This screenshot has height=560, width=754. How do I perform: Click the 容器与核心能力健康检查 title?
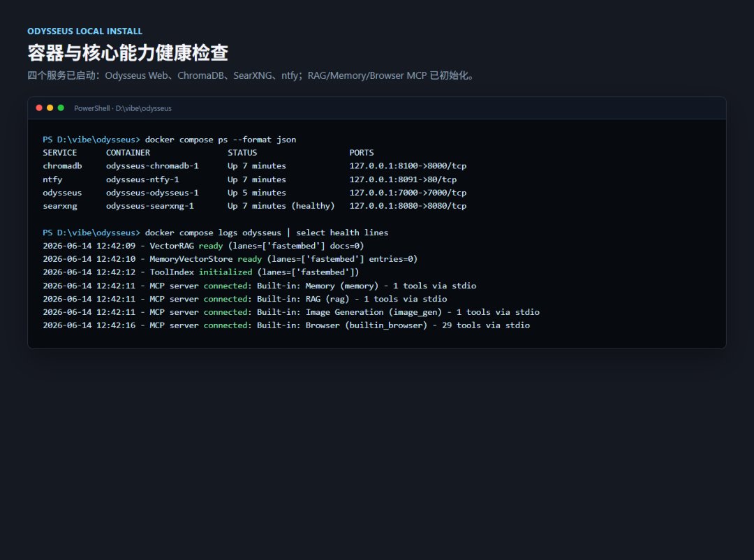pos(128,52)
